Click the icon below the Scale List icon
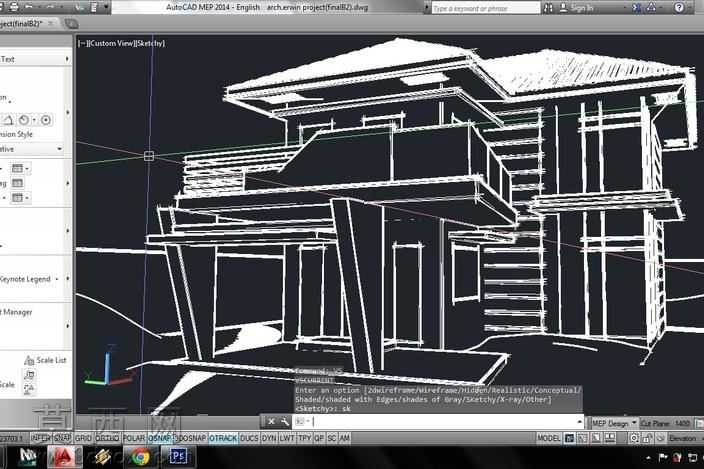The height and width of the screenshot is (469, 704). pyautogui.click(x=29, y=374)
